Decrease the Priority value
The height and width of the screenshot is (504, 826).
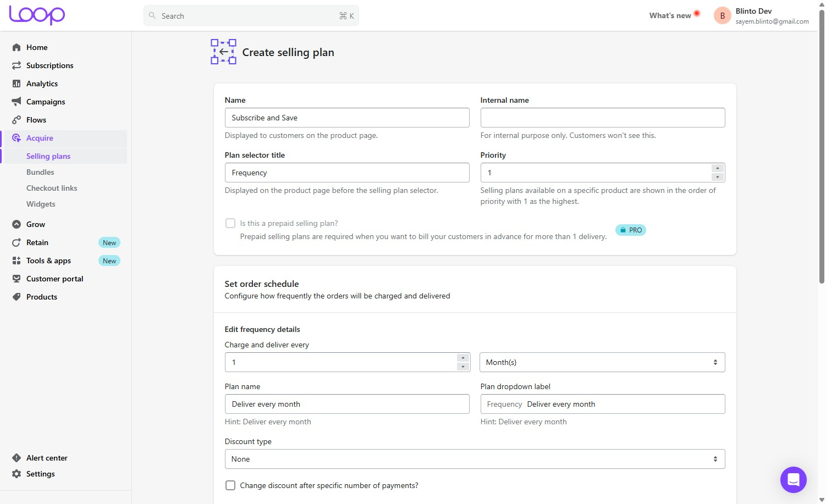(717, 177)
